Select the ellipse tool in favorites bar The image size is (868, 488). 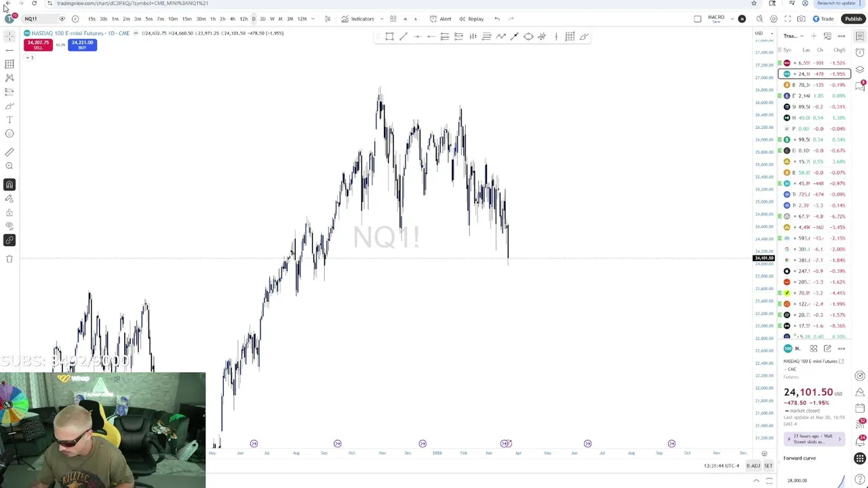coord(528,37)
